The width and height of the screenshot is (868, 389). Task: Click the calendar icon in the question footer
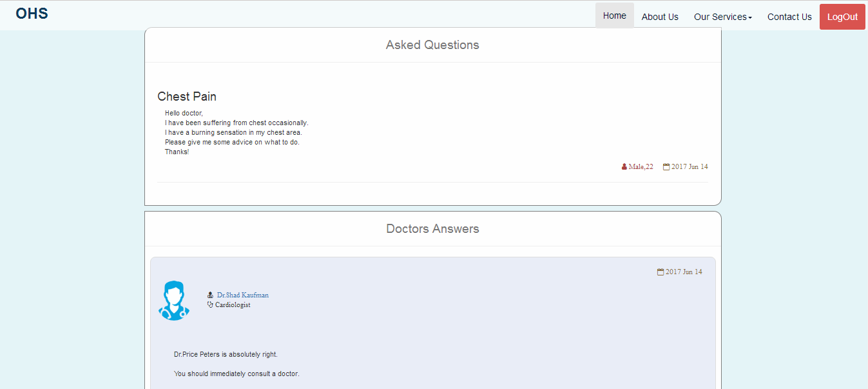[x=666, y=167]
